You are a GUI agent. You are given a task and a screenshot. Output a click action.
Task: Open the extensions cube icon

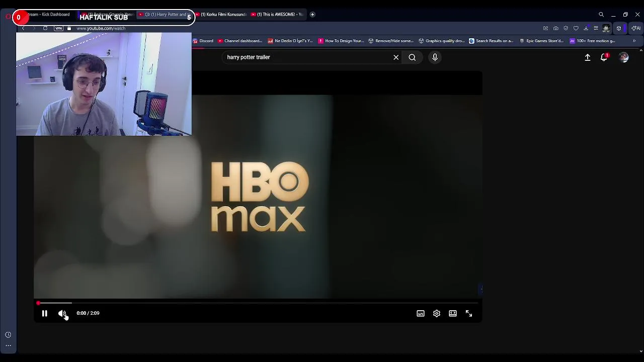pyautogui.click(x=619, y=28)
